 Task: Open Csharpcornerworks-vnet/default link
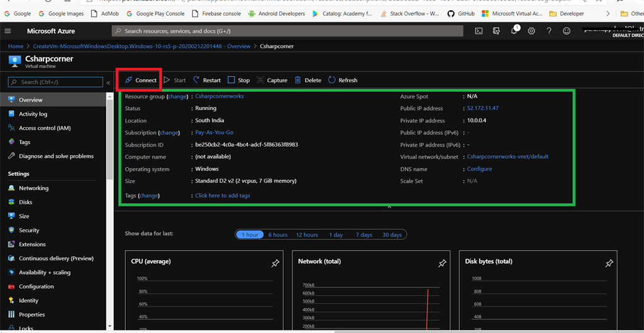coord(508,157)
